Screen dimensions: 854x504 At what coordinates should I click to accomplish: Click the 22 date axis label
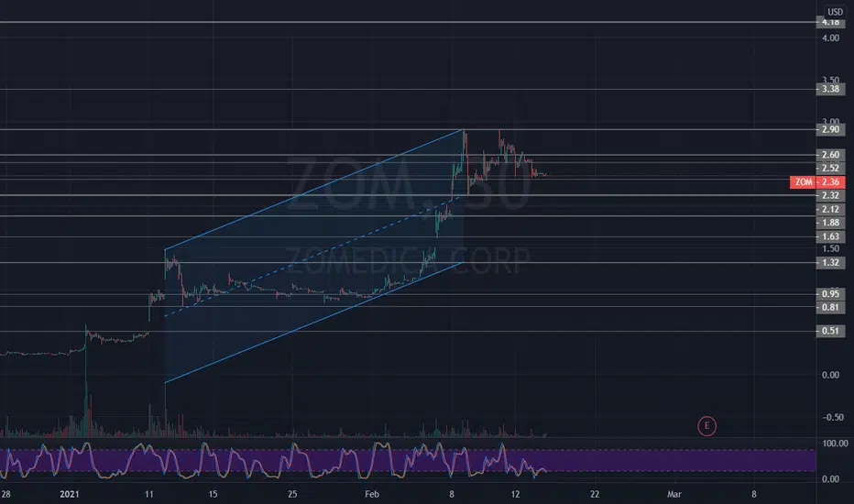595,494
